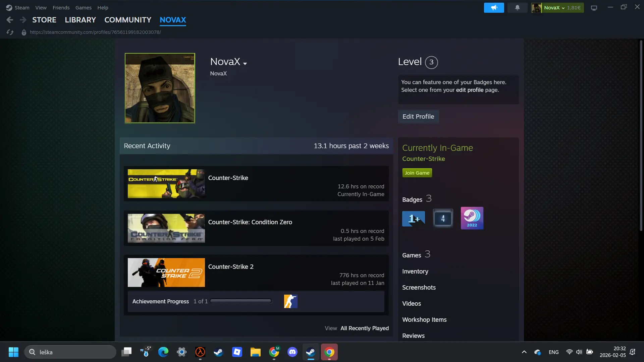Click the Achievement Progress bar
644x362 pixels.
[x=241, y=301]
